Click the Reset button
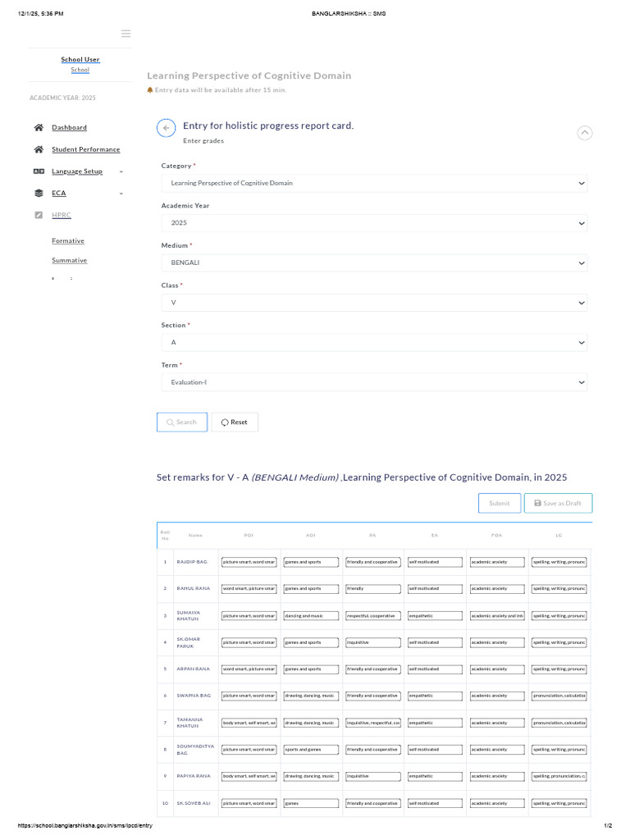The width and height of the screenshot is (630, 840). (235, 422)
